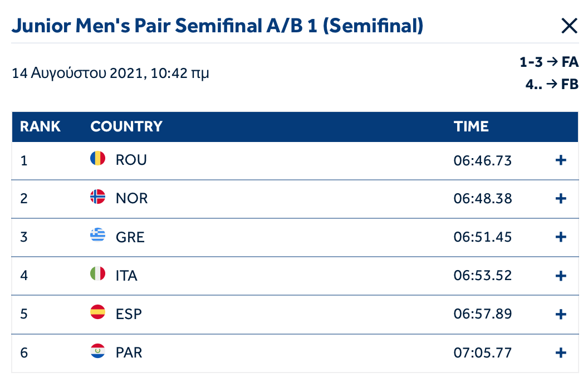Click the Greece flag icon
The height and width of the screenshot is (382, 588).
[97, 237]
